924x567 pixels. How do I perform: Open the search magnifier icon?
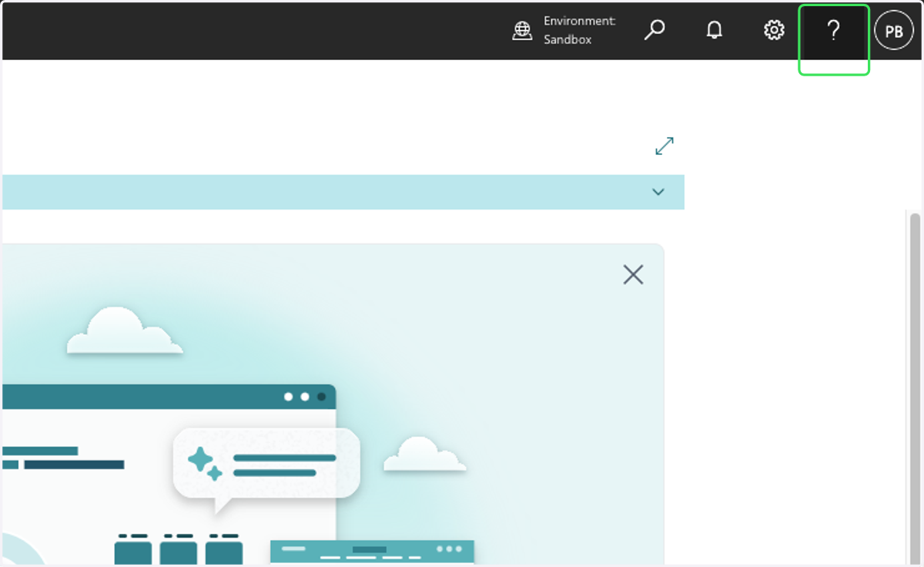point(654,30)
